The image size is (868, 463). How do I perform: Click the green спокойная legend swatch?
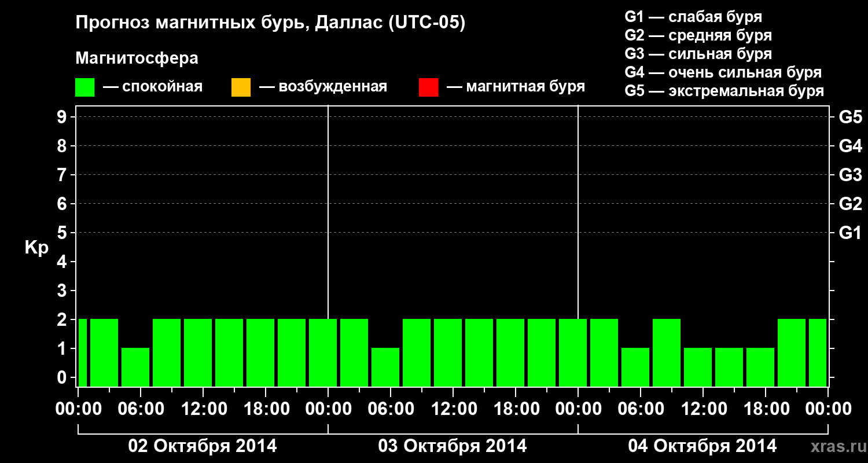tap(85, 87)
